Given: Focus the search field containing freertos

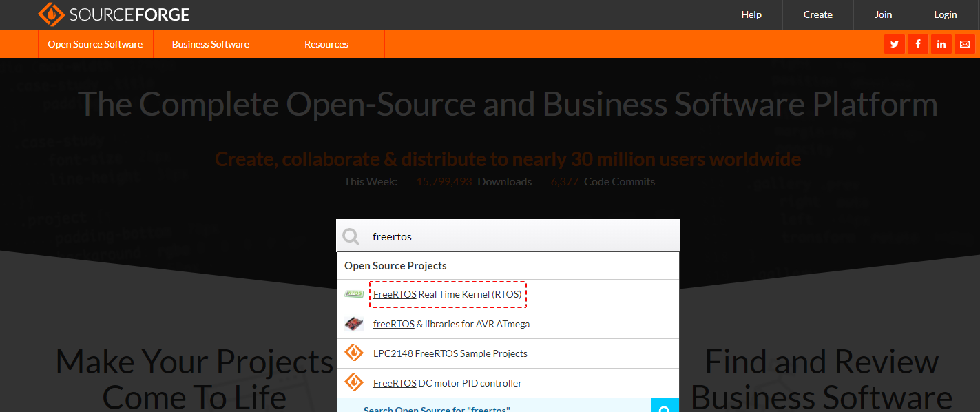Looking at the screenshot, I should click(x=508, y=236).
